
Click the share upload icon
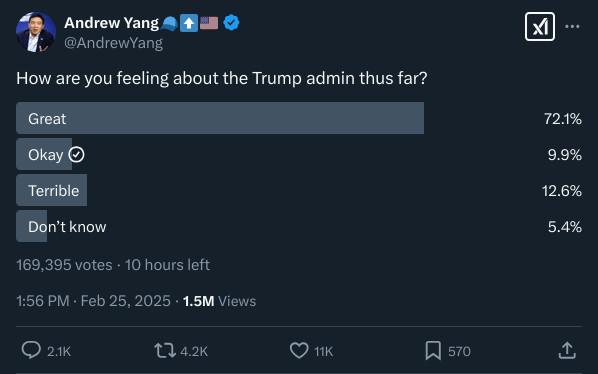567,350
